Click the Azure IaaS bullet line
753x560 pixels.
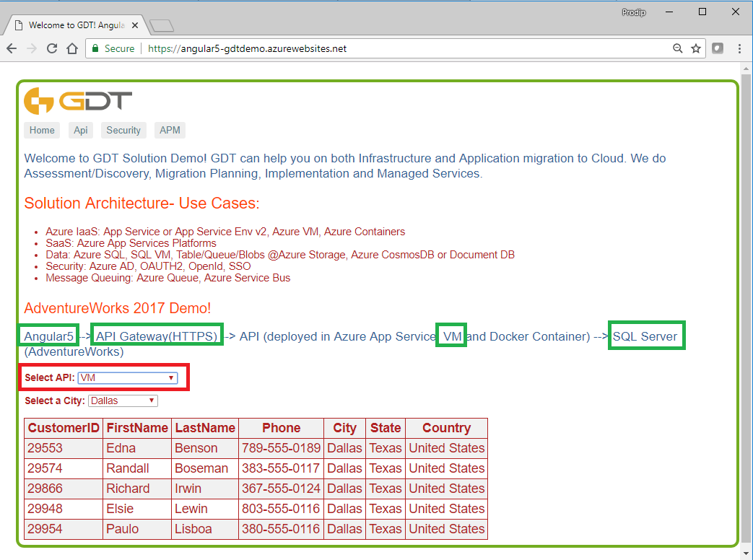coord(225,232)
